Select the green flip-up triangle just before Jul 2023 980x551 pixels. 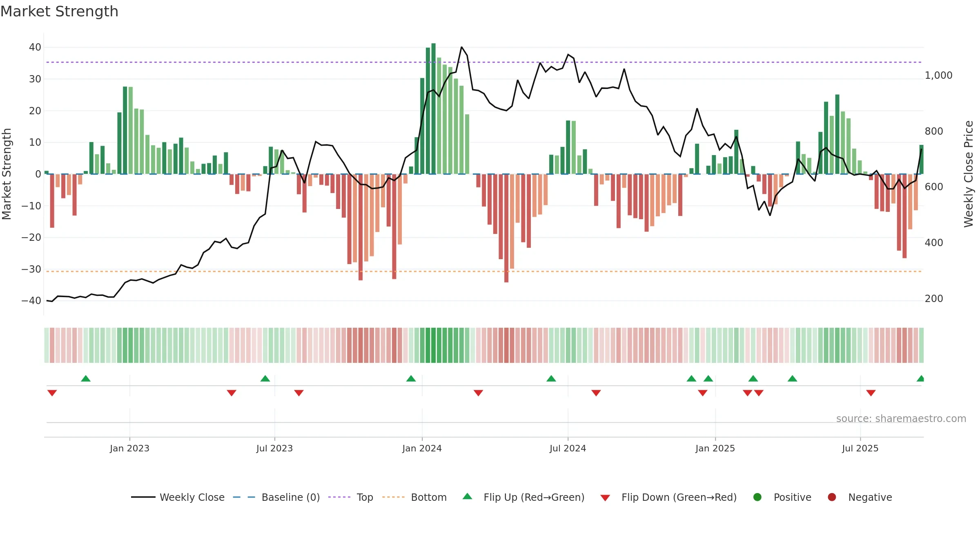point(265,378)
